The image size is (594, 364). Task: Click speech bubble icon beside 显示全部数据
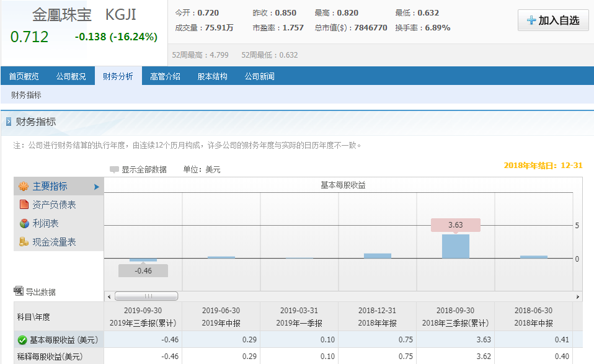(115, 169)
